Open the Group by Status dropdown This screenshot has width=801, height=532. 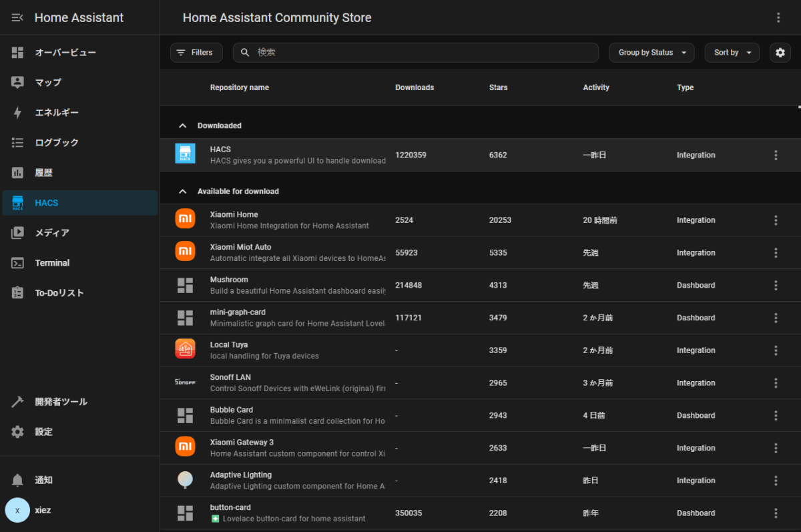(651, 52)
